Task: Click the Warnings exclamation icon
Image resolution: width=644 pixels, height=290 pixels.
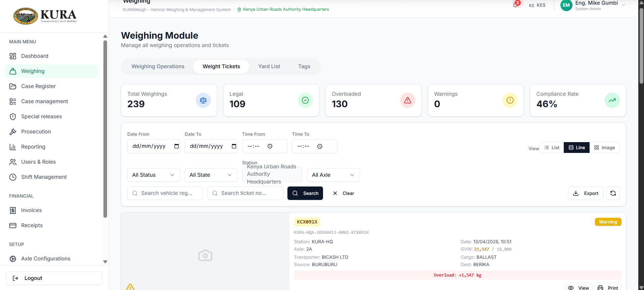Action: click(510, 100)
